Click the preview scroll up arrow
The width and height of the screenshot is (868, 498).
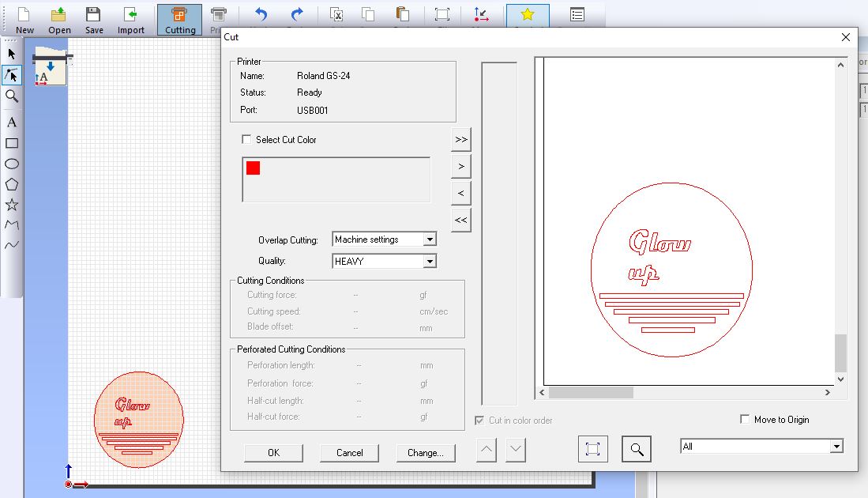click(x=840, y=64)
